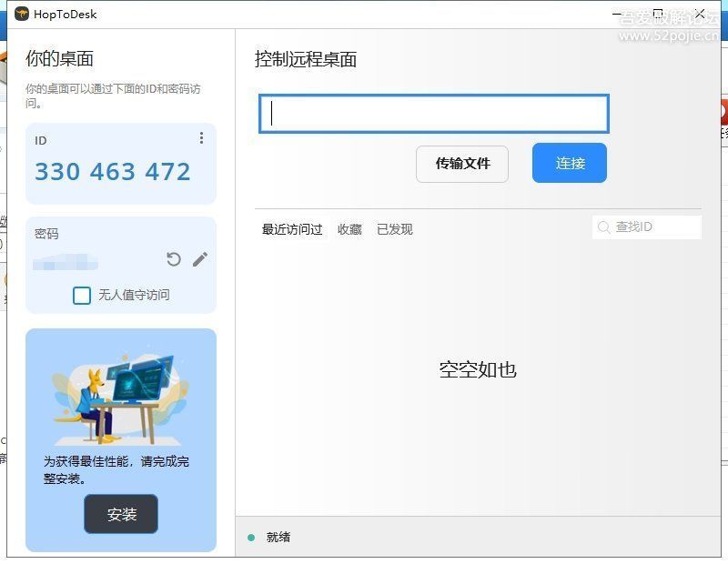Screen dimensions: 728x564
Task: Refresh the password with the circular arrow icon
Action: [174, 259]
